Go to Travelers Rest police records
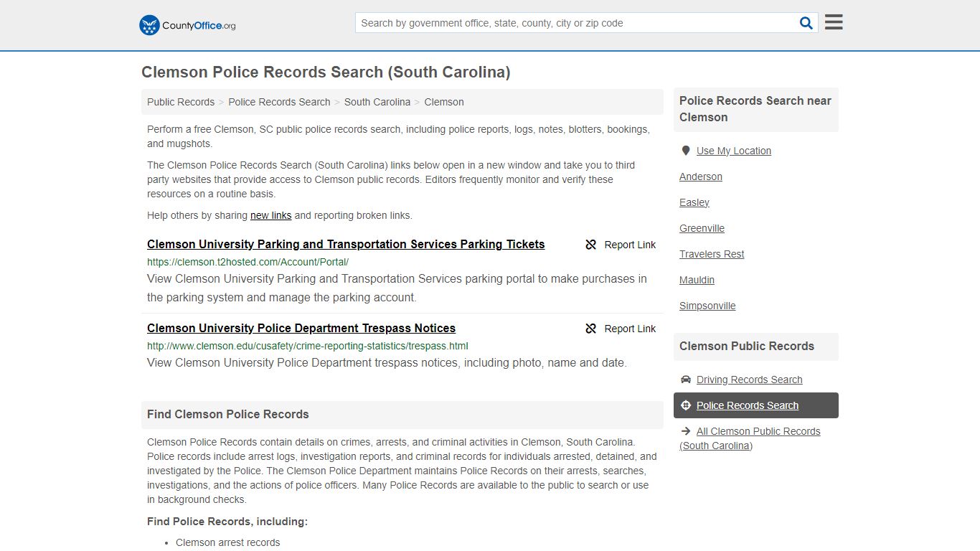The width and height of the screenshot is (980, 551). (712, 254)
